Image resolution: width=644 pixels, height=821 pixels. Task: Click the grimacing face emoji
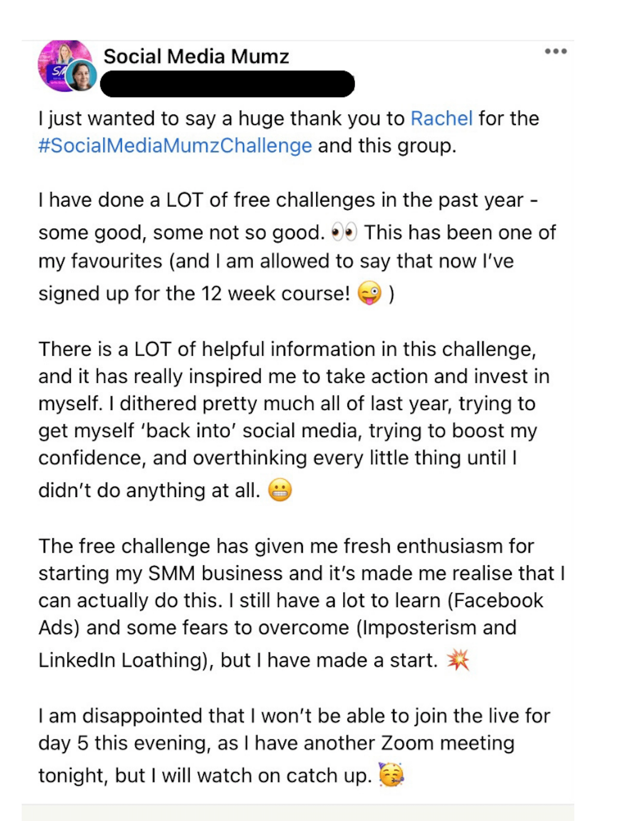coord(280,490)
